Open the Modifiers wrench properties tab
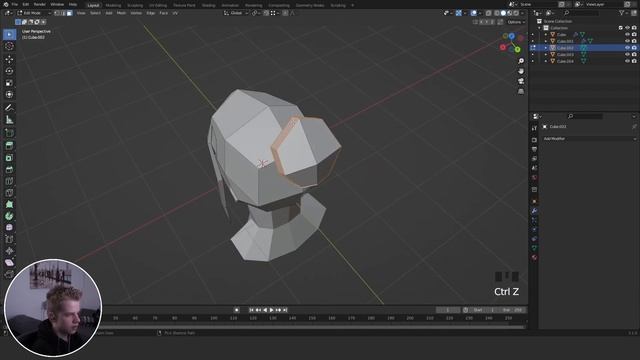This screenshot has width=640, height=360. (x=534, y=211)
